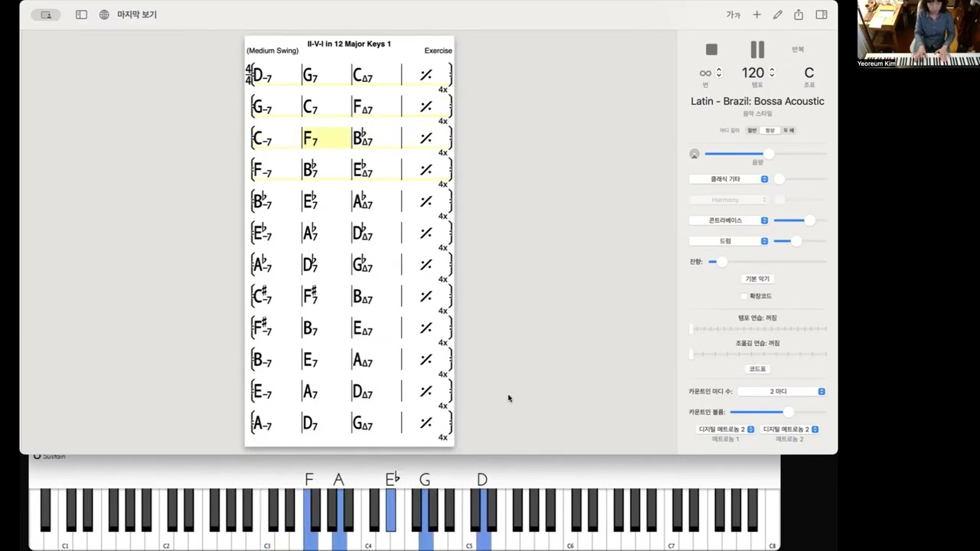Click the AirPlay audio output icon

click(694, 155)
